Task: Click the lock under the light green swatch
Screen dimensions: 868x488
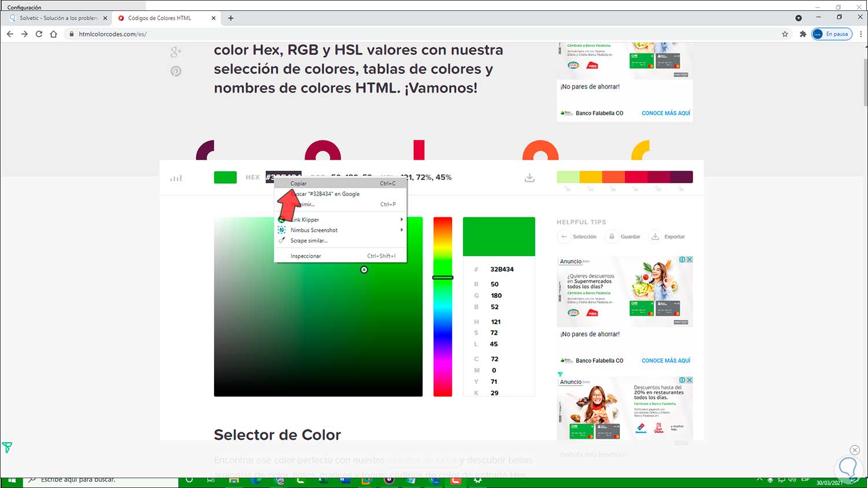Action: tap(568, 189)
